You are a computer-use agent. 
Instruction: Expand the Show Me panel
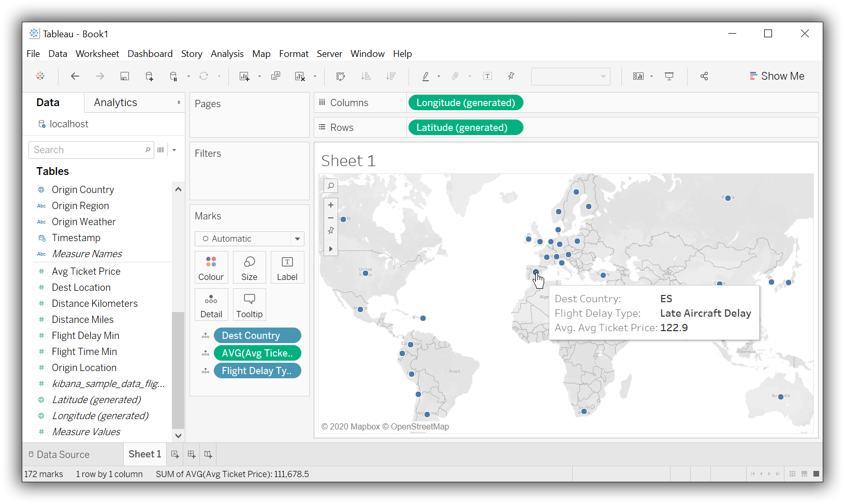[777, 76]
